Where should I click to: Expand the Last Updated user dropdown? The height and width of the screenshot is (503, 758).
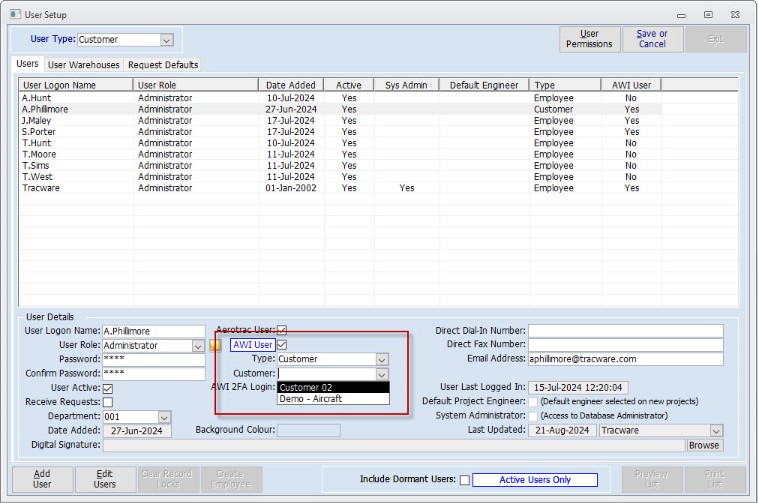pyautogui.click(x=716, y=431)
